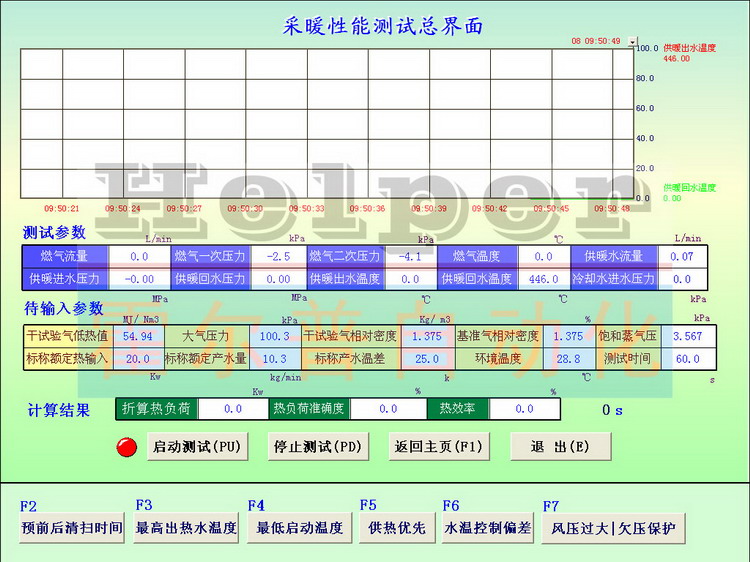Click 热负荷准确度 result value

[388, 409]
